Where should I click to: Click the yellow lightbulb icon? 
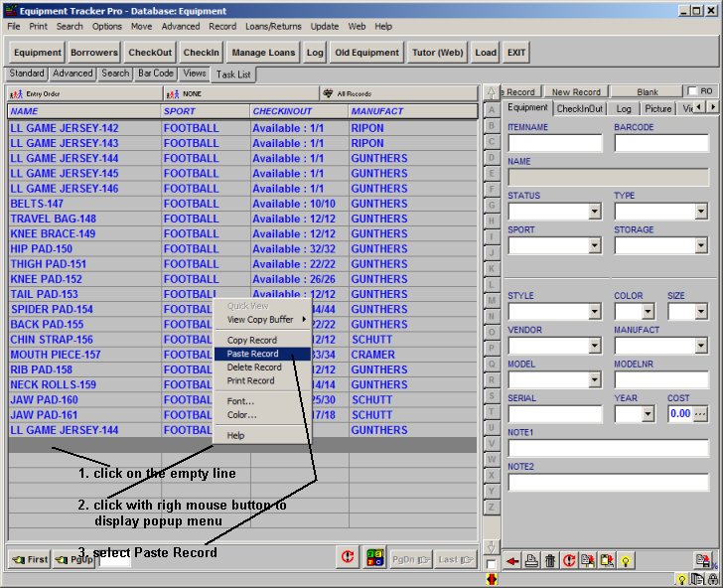click(627, 561)
